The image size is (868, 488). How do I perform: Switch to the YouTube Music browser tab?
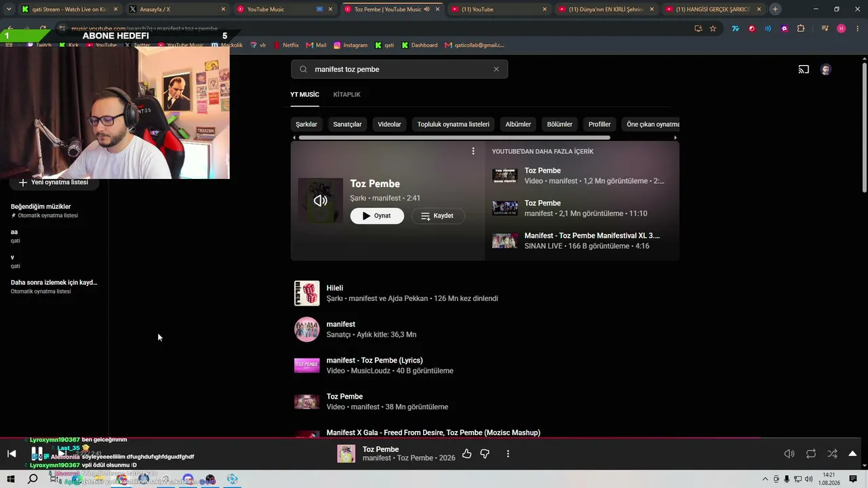point(285,9)
